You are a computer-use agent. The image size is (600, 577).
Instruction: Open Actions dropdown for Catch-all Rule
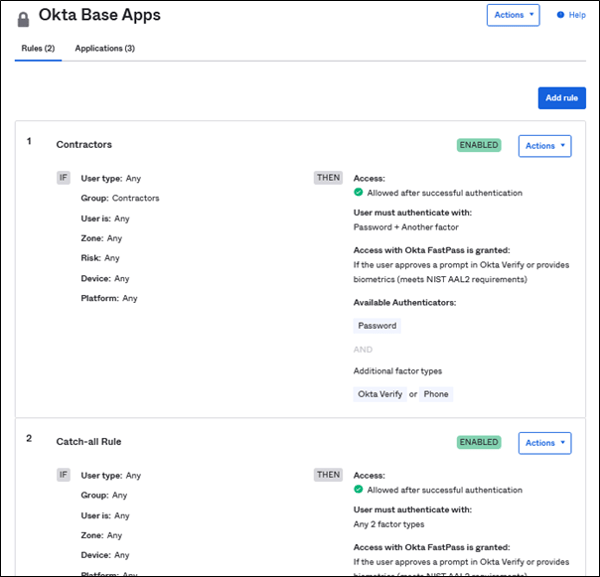click(x=545, y=443)
